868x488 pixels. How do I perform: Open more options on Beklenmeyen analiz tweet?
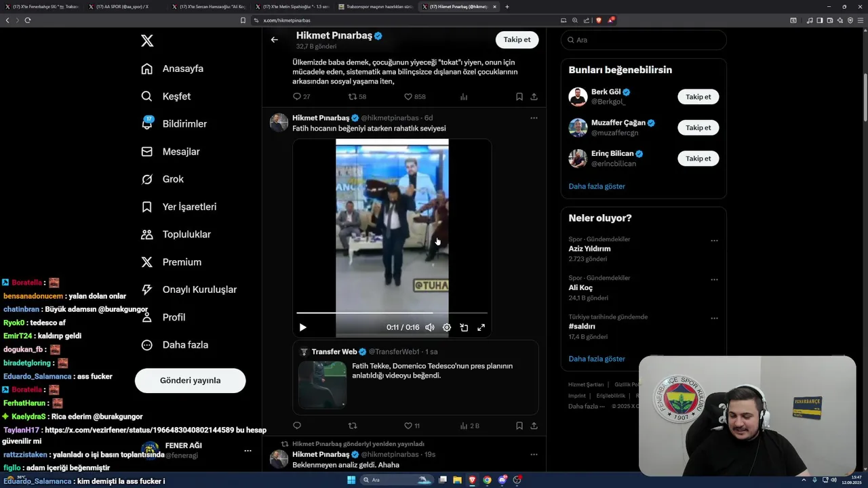tap(534, 454)
